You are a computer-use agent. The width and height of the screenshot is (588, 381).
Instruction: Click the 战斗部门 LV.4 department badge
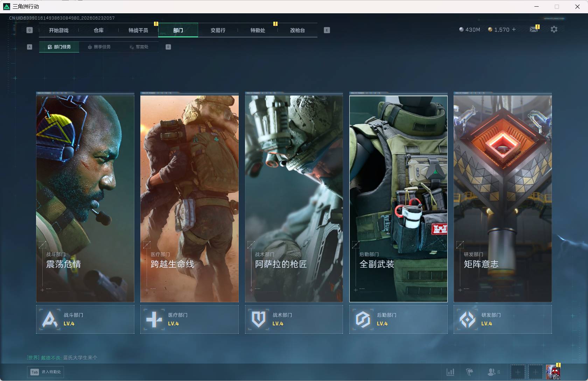pos(85,319)
